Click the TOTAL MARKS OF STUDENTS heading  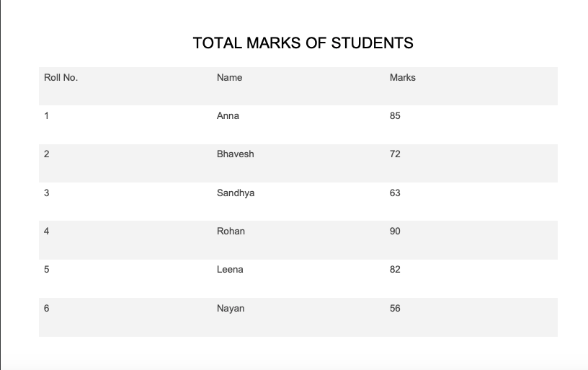point(303,43)
